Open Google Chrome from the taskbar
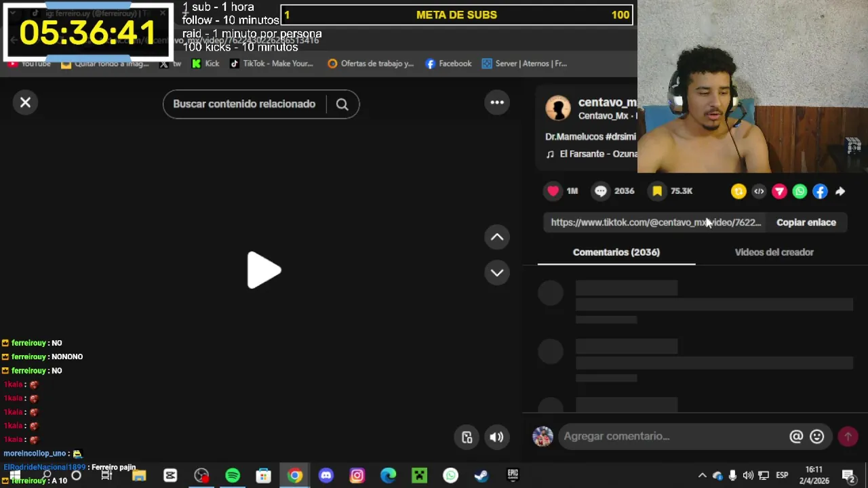 (x=295, y=475)
